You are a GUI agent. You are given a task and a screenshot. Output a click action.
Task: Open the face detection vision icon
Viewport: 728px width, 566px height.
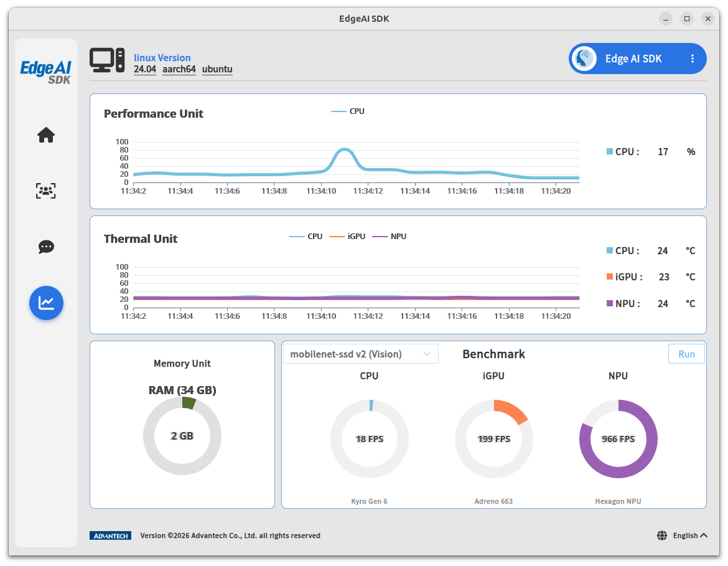[46, 191]
